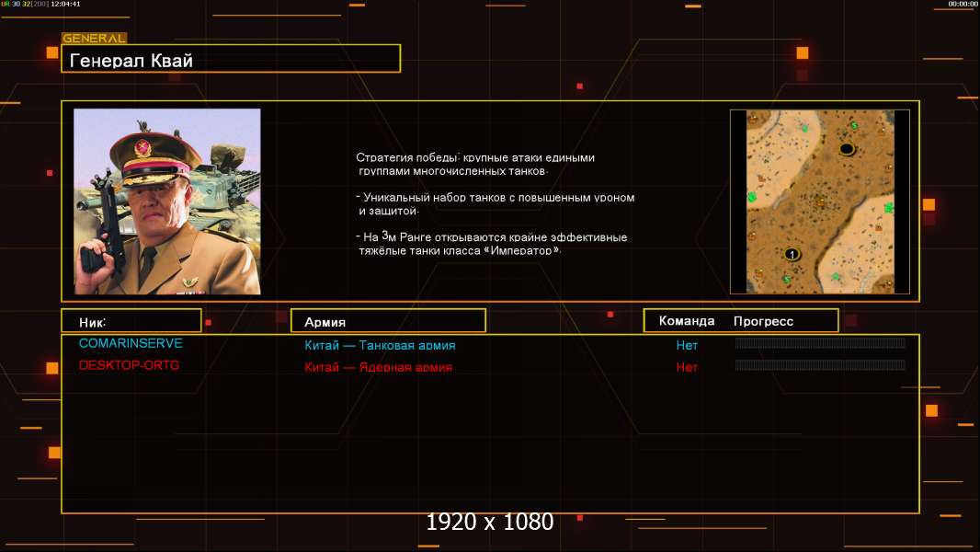The image size is (980, 552).
Task: Click the 00:00:00 timer at the top
Action: (x=963, y=4)
